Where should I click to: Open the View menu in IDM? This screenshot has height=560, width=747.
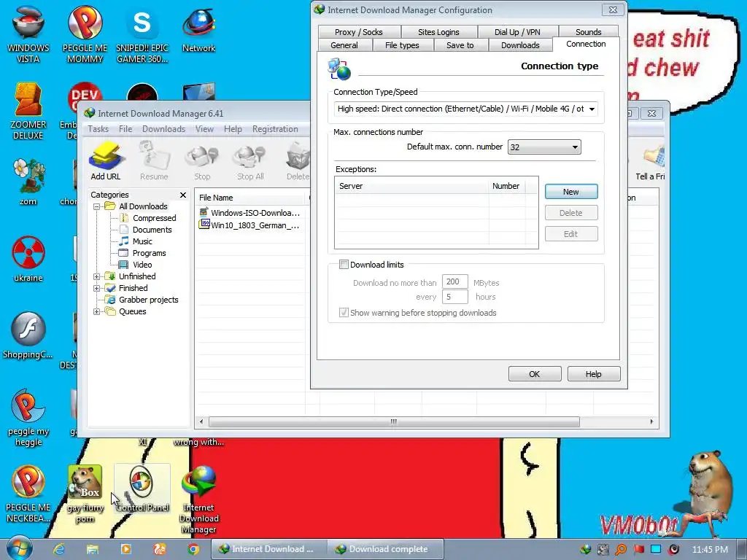pyautogui.click(x=204, y=129)
